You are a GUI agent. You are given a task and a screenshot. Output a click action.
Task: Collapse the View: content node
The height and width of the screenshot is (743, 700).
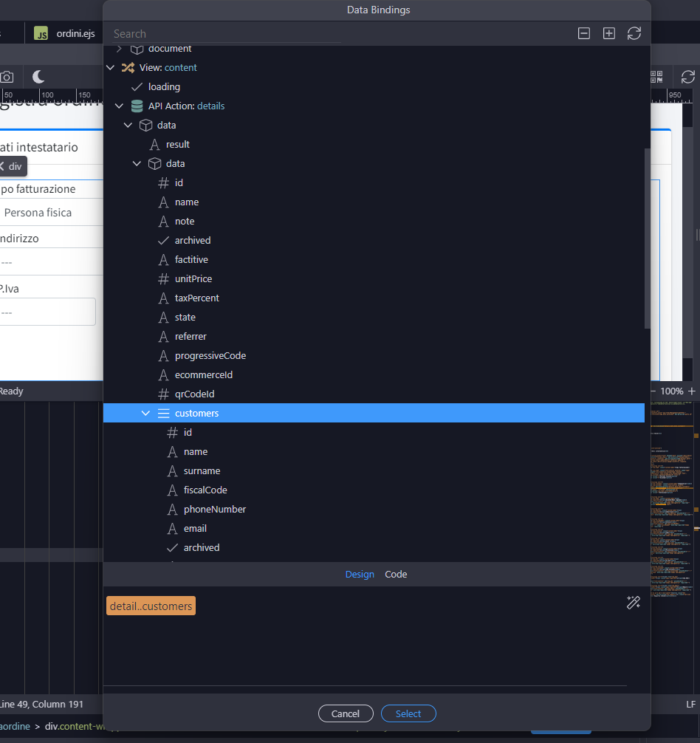110,67
